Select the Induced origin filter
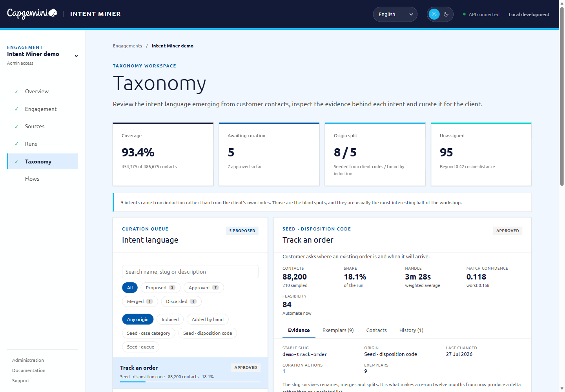Screen dimensions: 565x392 [170, 319]
